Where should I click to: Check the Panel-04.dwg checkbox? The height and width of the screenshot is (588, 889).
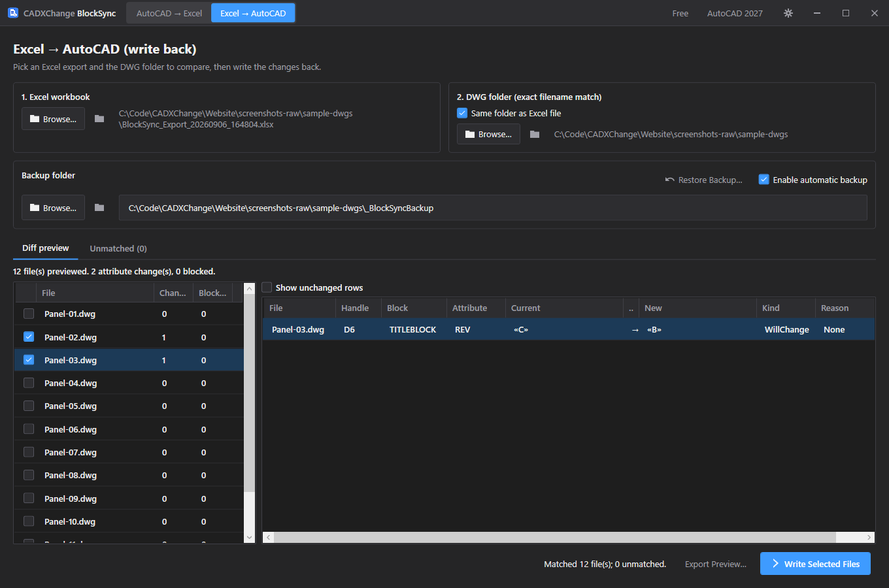point(29,383)
